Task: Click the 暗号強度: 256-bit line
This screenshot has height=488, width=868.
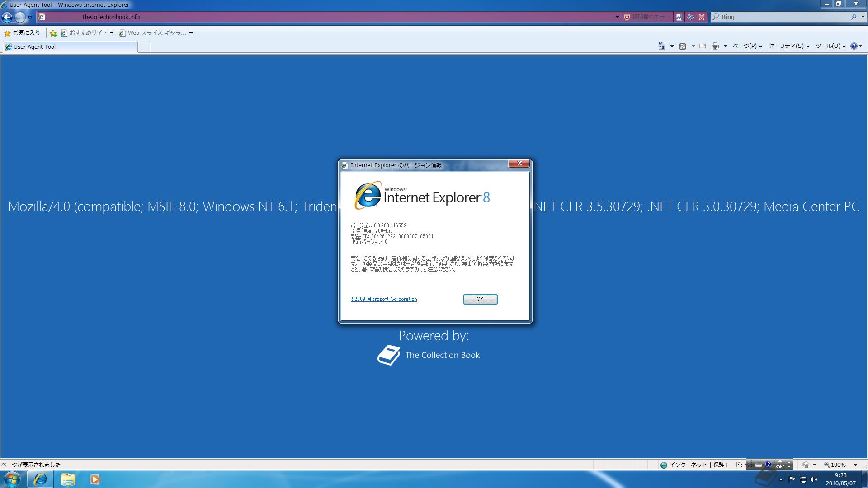Action: point(371,231)
